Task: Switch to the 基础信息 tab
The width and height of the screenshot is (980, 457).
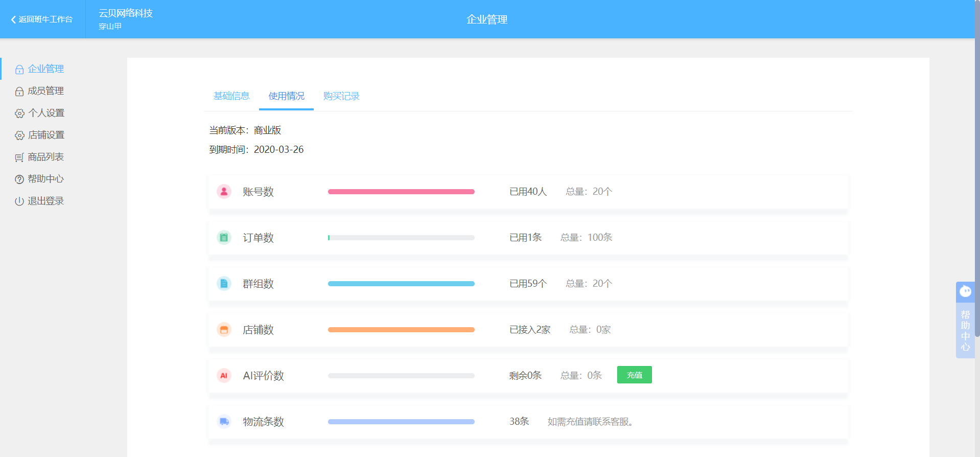Action: [x=231, y=96]
